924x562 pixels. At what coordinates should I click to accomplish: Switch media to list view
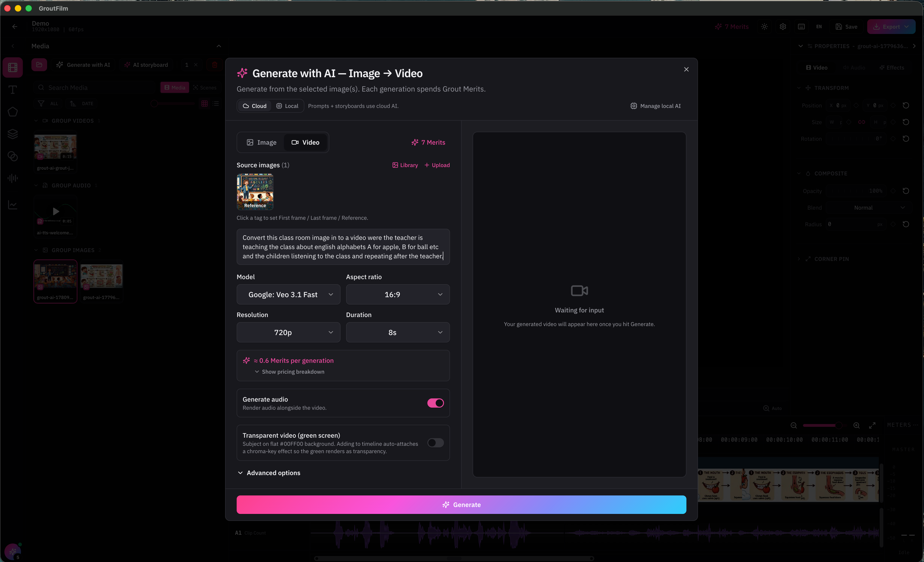[216, 104]
